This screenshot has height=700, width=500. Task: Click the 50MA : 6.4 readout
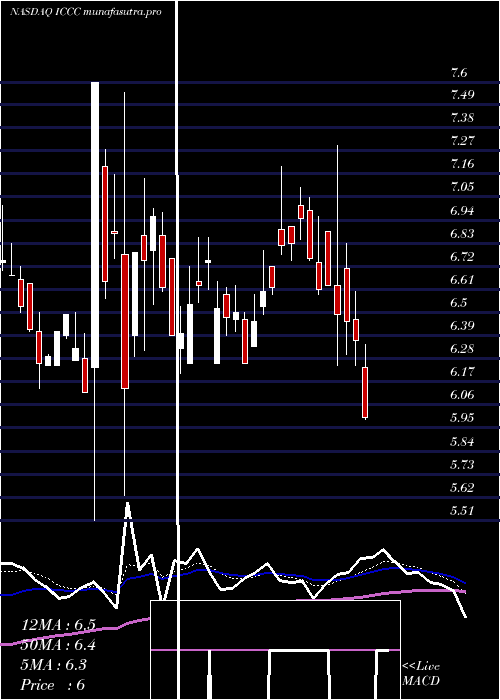click(58, 645)
